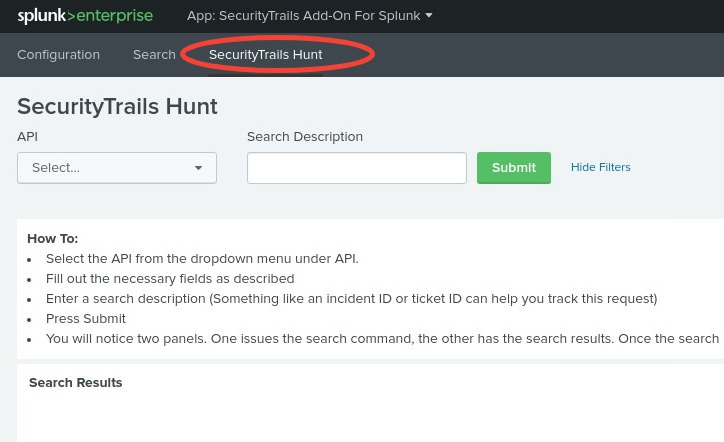Viewport: 724px width, 442px height.
Task: Click the Hide Filters link
Action: coord(600,167)
